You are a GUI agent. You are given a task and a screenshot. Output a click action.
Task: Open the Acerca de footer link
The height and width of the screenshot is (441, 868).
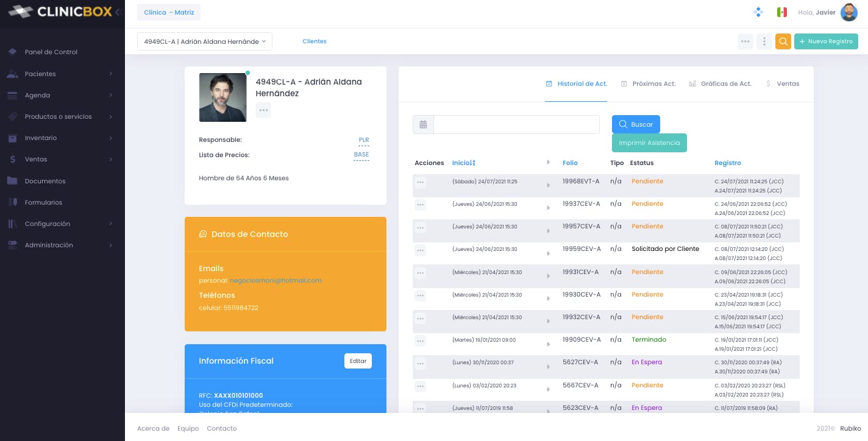153,428
